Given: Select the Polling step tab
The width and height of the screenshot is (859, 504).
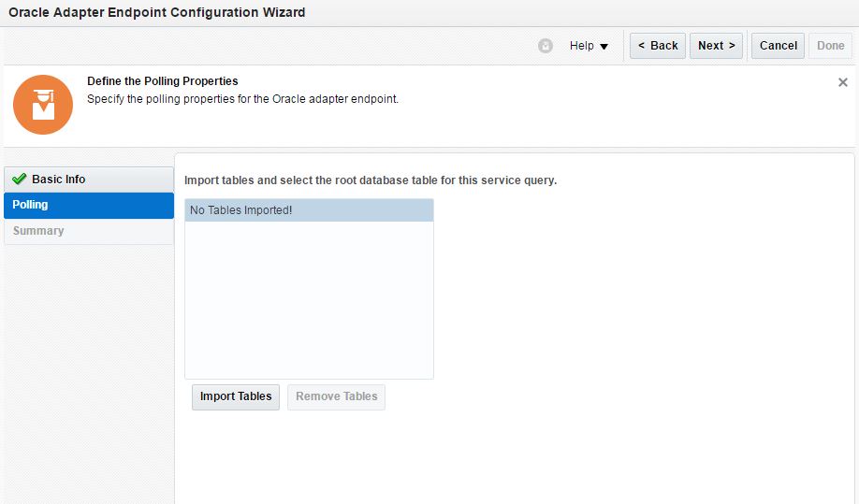Looking at the screenshot, I should click(31, 205).
